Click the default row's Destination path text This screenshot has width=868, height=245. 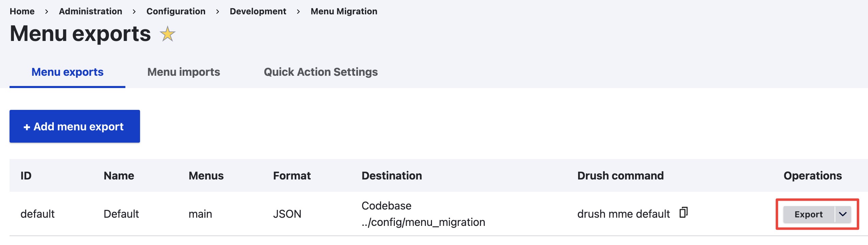pos(423,222)
